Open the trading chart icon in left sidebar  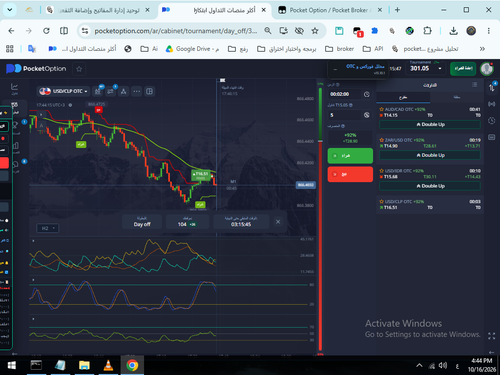pyautogui.click(x=14, y=87)
